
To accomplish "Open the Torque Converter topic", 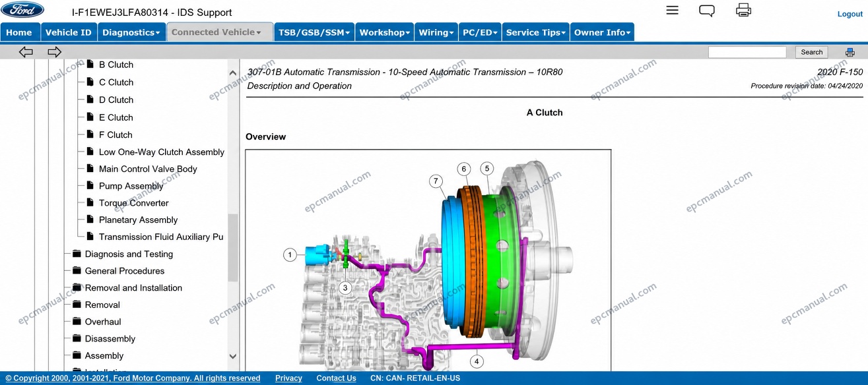I will pyautogui.click(x=133, y=203).
